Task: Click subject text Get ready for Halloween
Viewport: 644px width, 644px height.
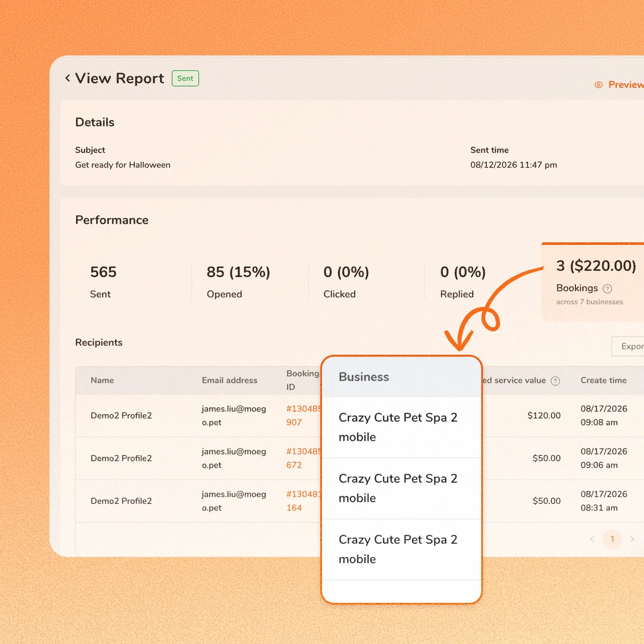Action: click(123, 165)
